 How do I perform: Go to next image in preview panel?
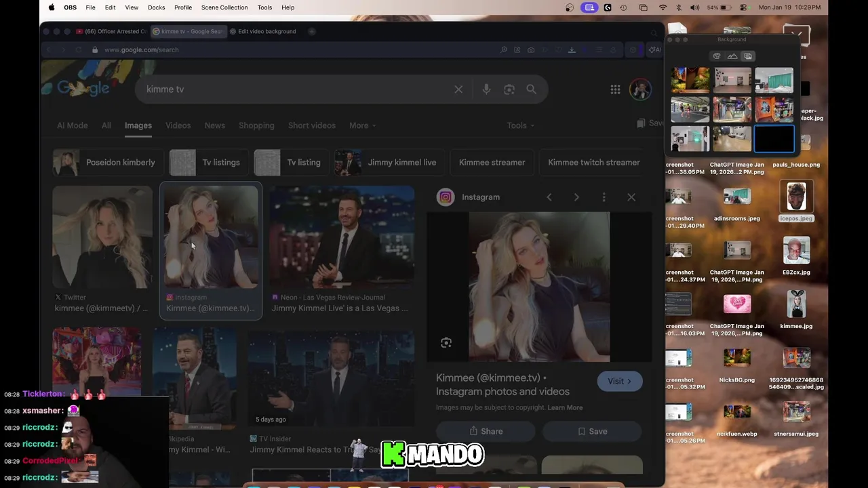[576, 197]
